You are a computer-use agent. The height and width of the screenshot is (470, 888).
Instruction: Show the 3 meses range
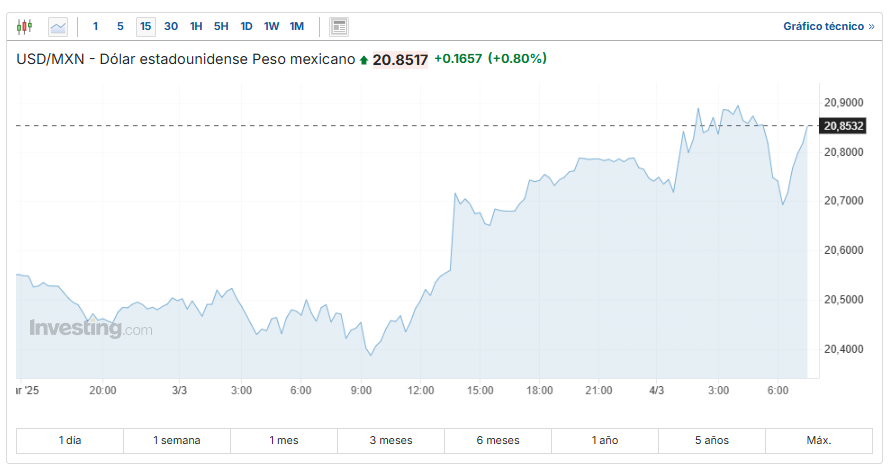[x=391, y=441]
